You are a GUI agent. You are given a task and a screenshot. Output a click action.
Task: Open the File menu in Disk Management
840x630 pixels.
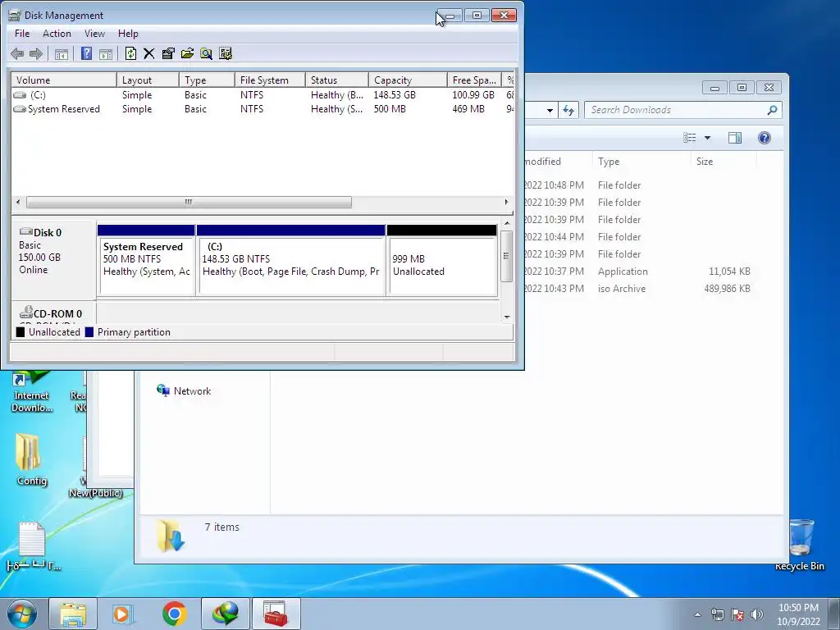coord(22,33)
